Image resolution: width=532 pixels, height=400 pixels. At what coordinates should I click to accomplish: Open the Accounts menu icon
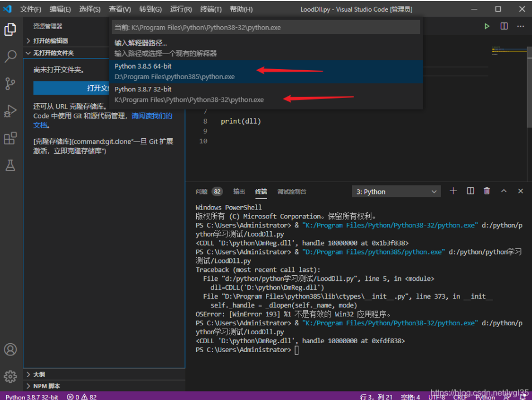click(10, 349)
